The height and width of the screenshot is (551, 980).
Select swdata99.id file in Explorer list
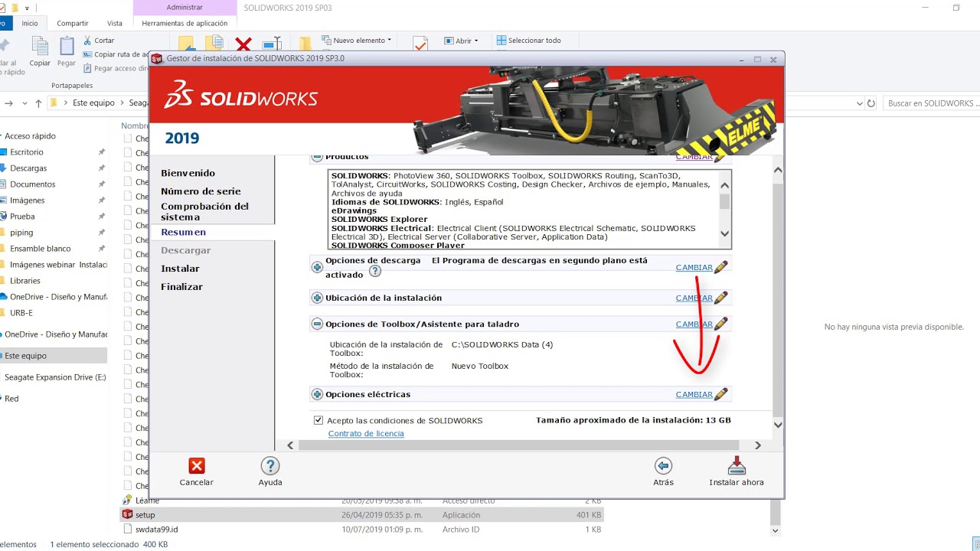157,529
